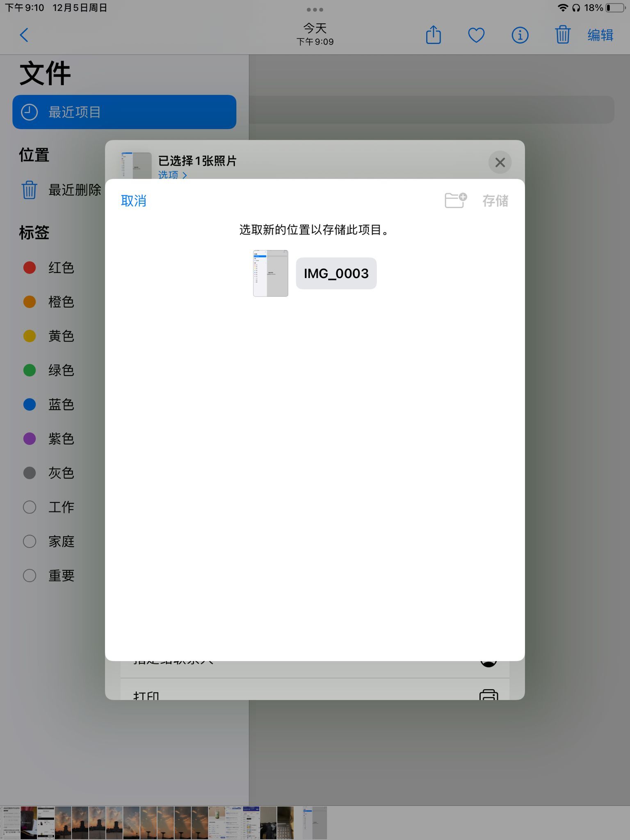Tap the Wi-Fi status icon
The image size is (630, 840).
point(563,8)
